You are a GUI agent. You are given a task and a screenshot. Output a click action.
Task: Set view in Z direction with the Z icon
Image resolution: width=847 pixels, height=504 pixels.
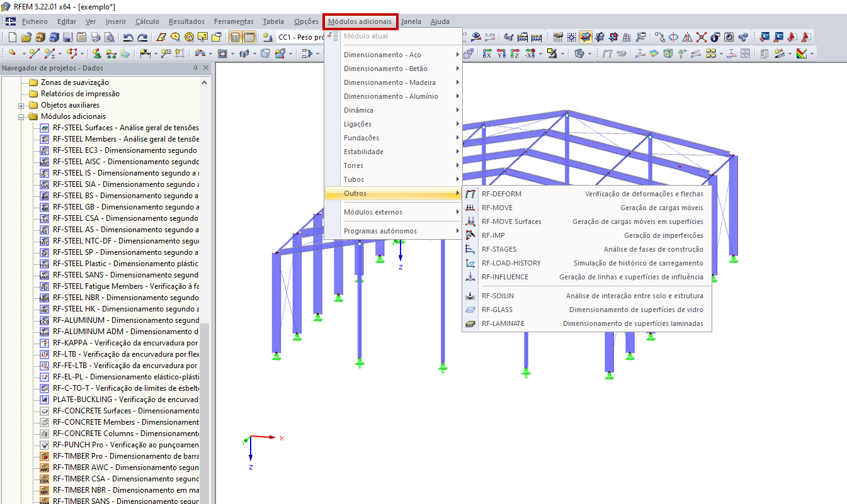514,53
